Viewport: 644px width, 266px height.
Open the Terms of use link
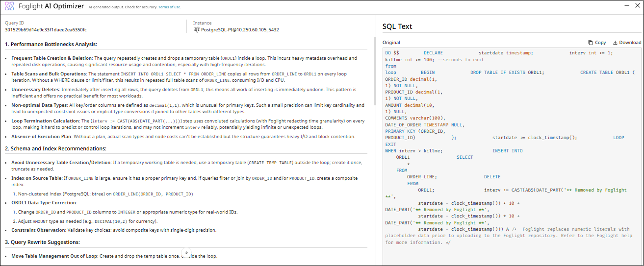point(169,7)
